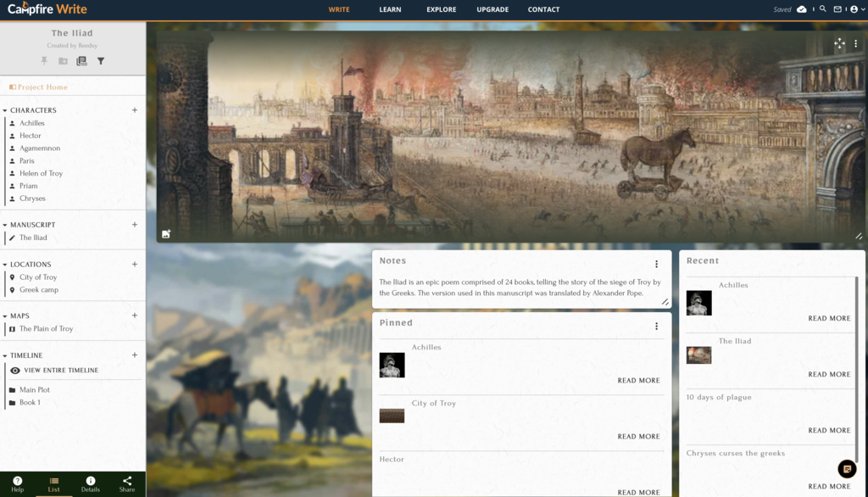
Task: Open the user account icon
Action: [x=854, y=9]
